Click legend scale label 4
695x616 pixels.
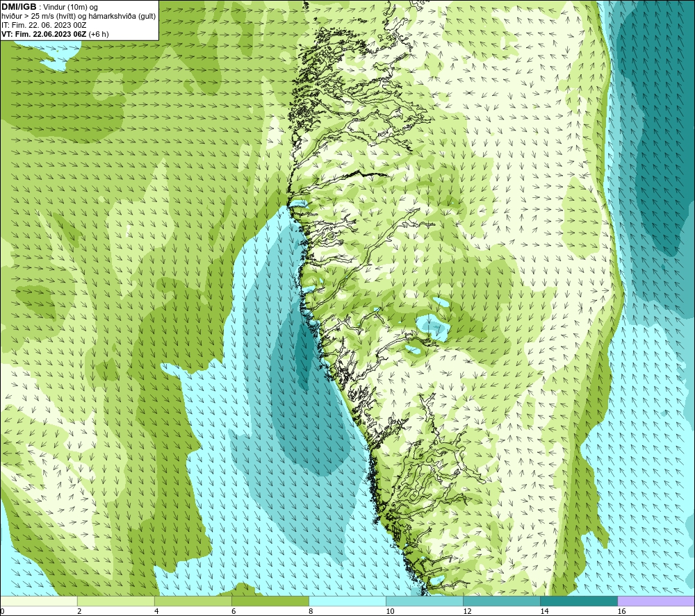[x=156, y=612]
